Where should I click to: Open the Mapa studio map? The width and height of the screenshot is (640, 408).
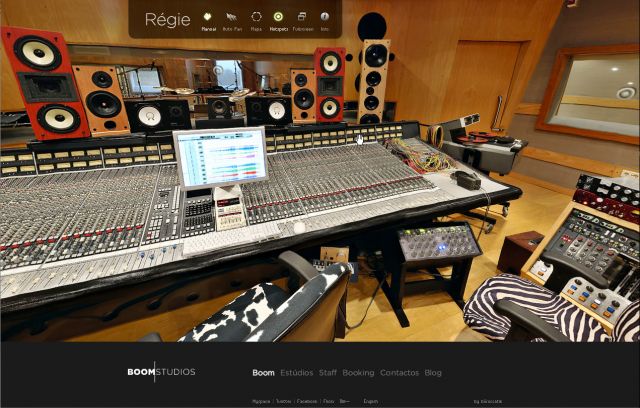(x=256, y=17)
